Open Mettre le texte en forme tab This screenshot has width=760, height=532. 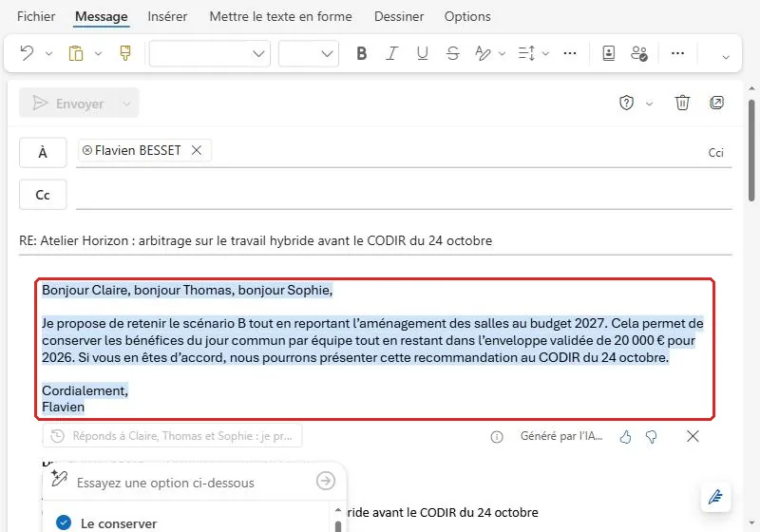pos(280,16)
